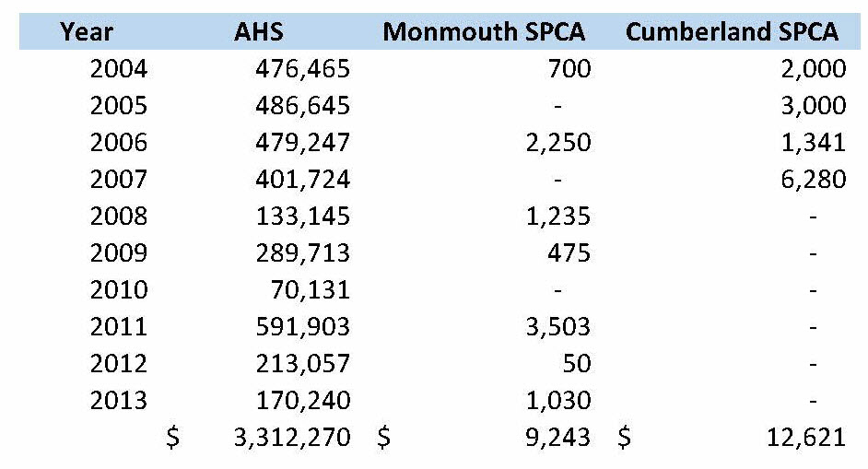This screenshot has width=868, height=469.
Task: Select the AHS column header
Action: (x=258, y=31)
